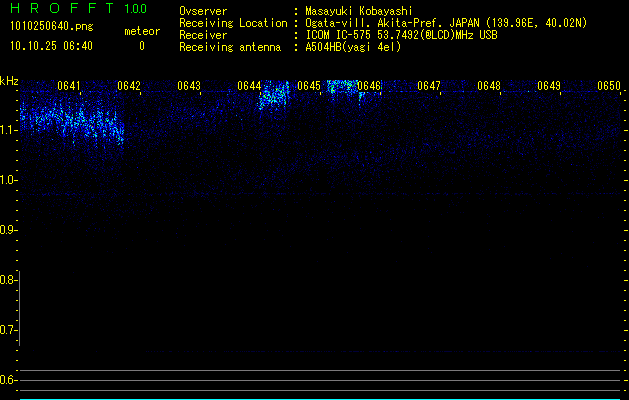Click the 0649 time marker
629x400 pixels.
[x=549, y=86]
